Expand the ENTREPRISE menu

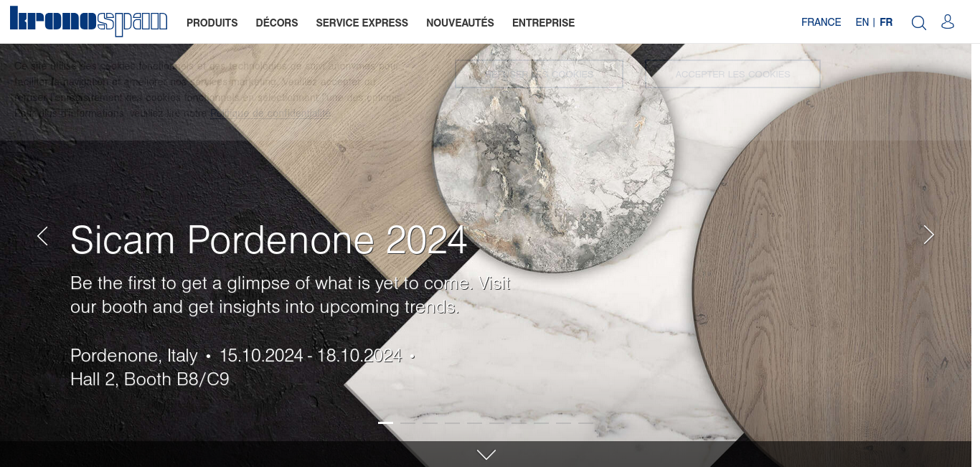(543, 23)
